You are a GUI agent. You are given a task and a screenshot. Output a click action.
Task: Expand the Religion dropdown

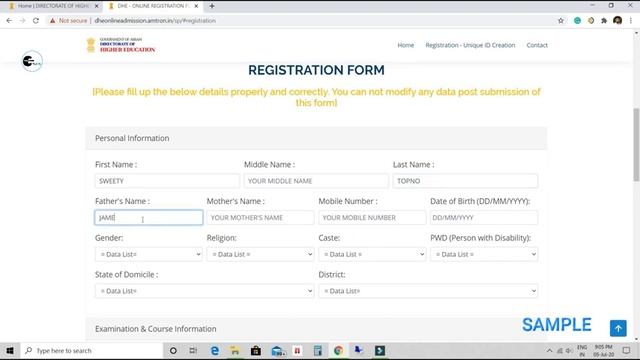[260, 254]
